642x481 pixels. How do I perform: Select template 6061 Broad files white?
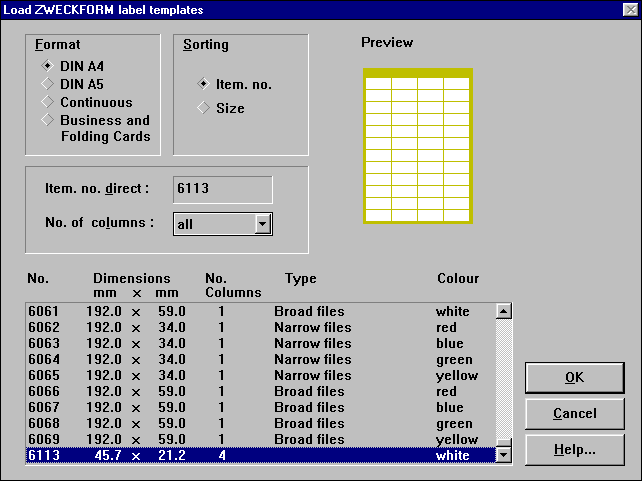tap(260, 312)
